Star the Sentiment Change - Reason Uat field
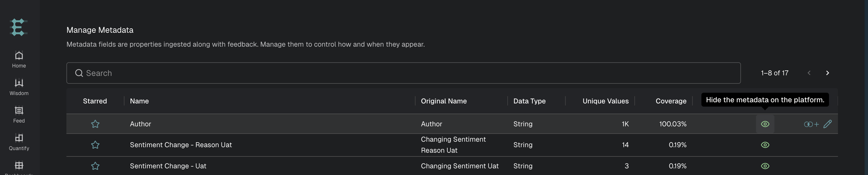The image size is (868, 175). [x=95, y=145]
